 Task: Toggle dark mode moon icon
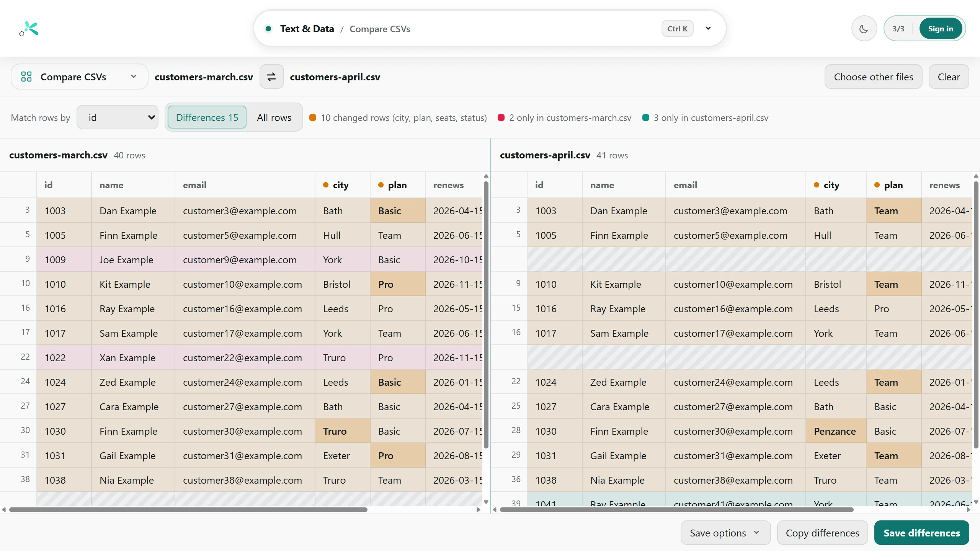point(864,29)
